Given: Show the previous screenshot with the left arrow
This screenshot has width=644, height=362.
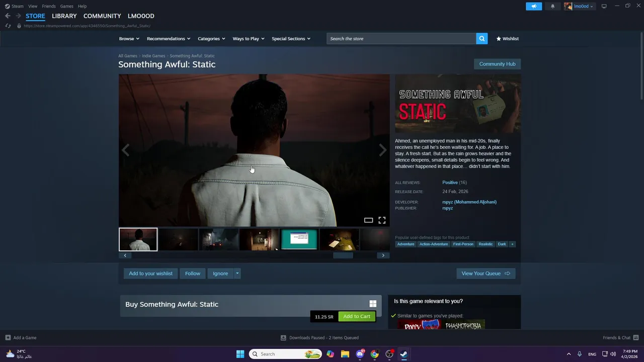Looking at the screenshot, I should pyautogui.click(x=125, y=150).
